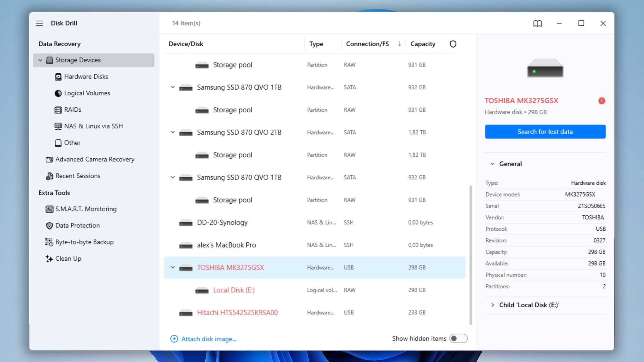Click the large drive image in details panel
The image size is (644, 362).
point(545,68)
